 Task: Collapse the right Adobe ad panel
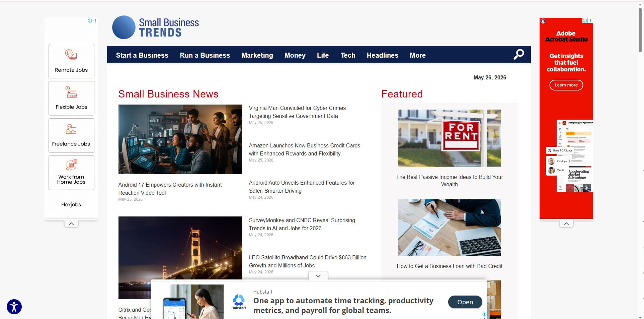(566, 224)
